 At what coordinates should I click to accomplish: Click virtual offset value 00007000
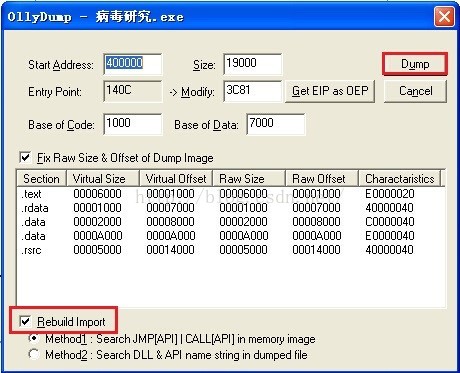point(170,208)
